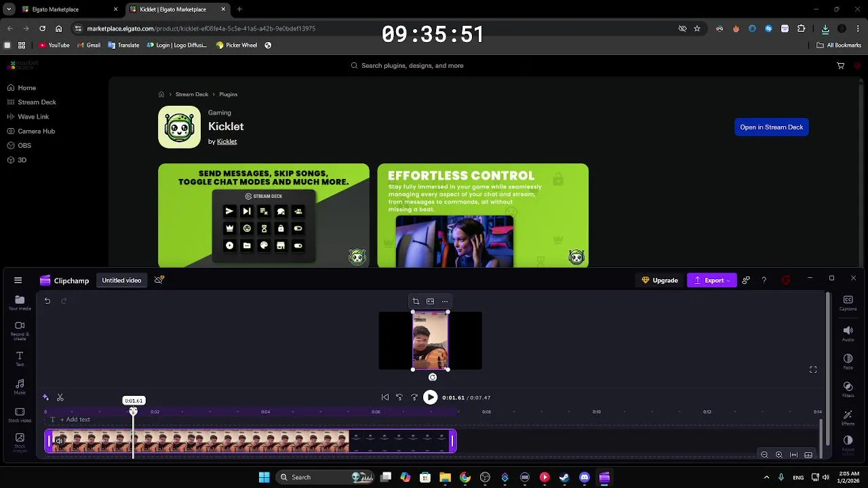Image resolution: width=868 pixels, height=488 pixels.
Task: Fit timeline to window icon
Action: (x=793, y=455)
